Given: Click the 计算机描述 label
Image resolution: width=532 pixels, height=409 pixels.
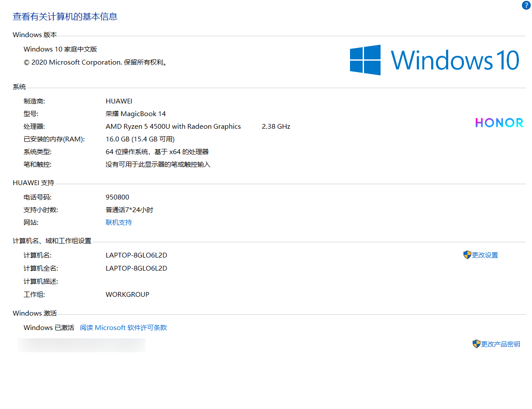Looking at the screenshot, I should [41, 282].
